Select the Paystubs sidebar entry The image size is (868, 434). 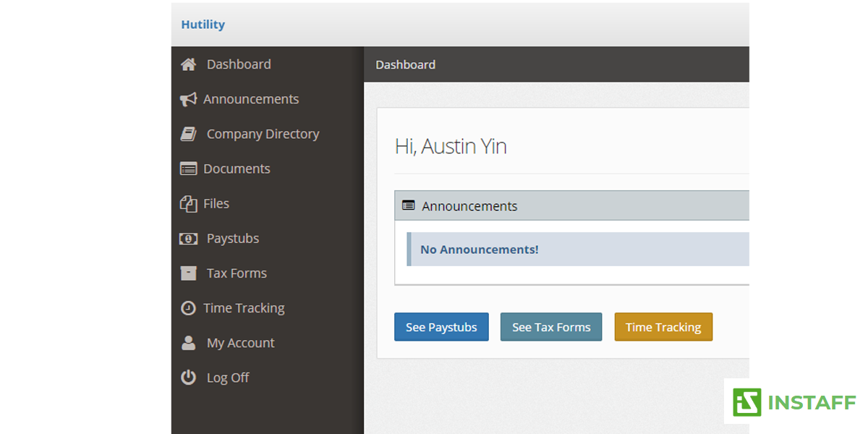point(232,239)
